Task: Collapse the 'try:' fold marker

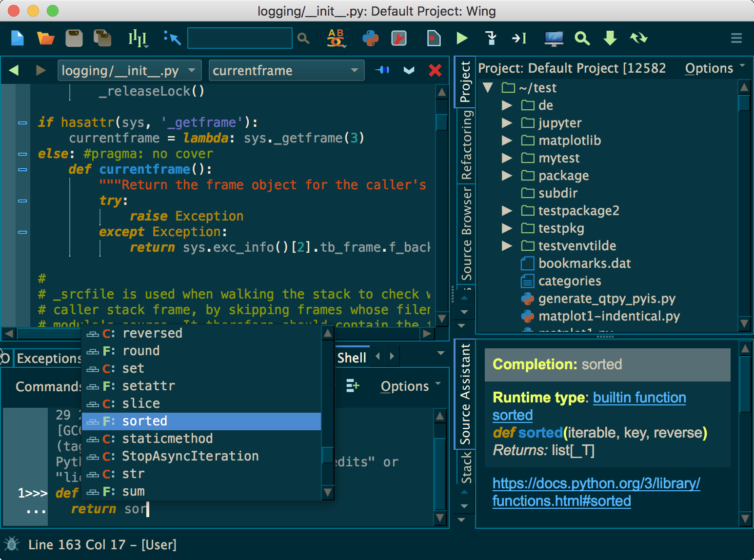Action: click(22, 201)
